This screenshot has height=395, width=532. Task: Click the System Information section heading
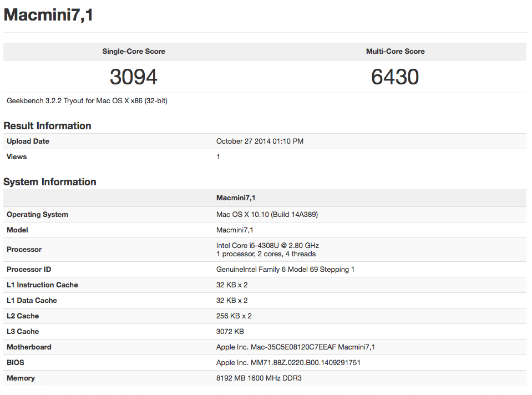click(50, 182)
